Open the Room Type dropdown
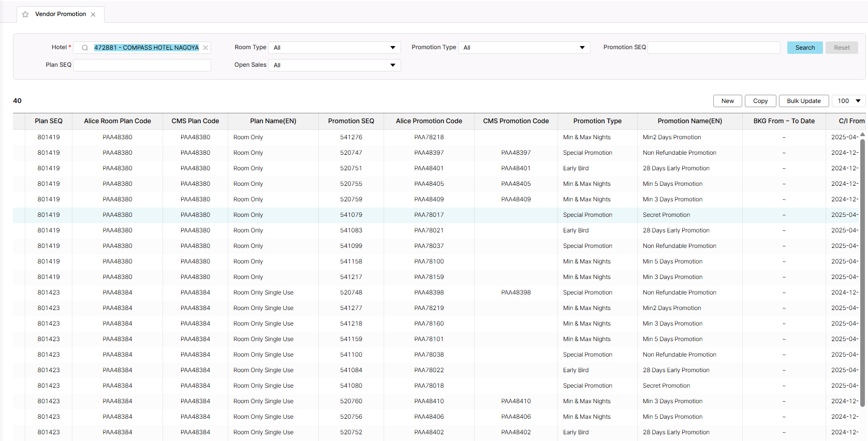The image size is (868, 441). [334, 48]
